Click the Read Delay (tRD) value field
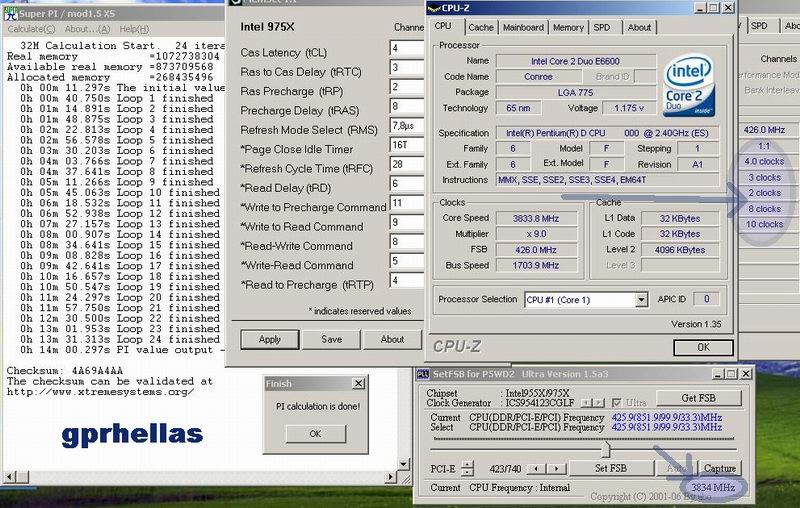Viewport: 800px width, 508px height. (407, 184)
